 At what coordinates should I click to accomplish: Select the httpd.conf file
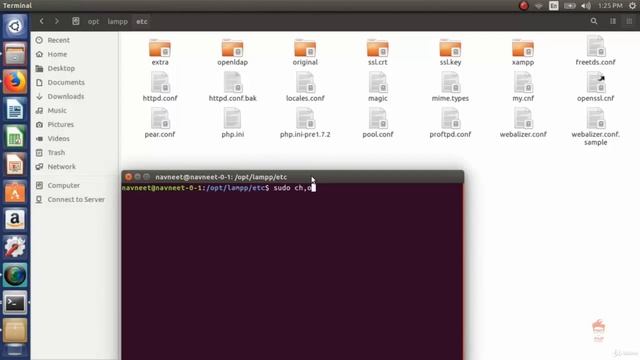160,87
